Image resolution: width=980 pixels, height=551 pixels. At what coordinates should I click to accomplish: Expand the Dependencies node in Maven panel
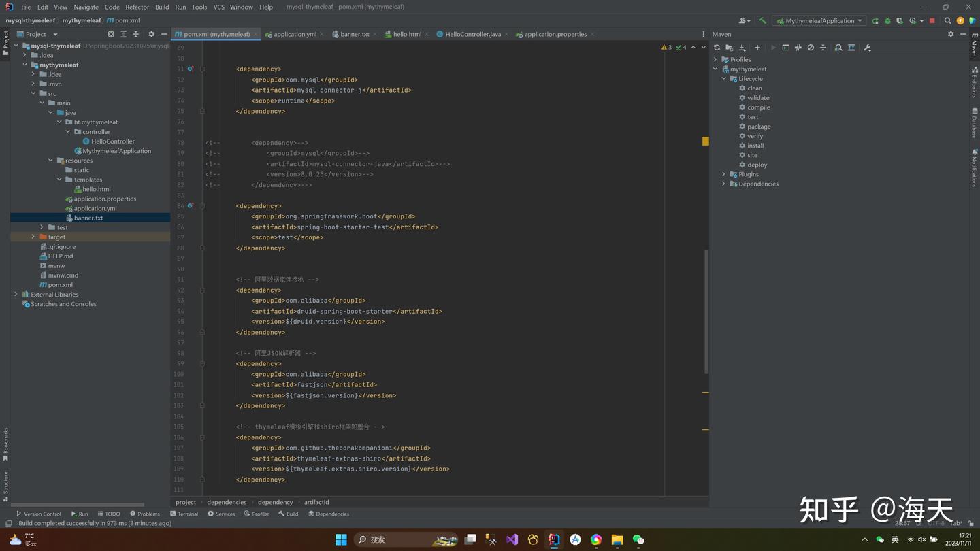(x=723, y=184)
